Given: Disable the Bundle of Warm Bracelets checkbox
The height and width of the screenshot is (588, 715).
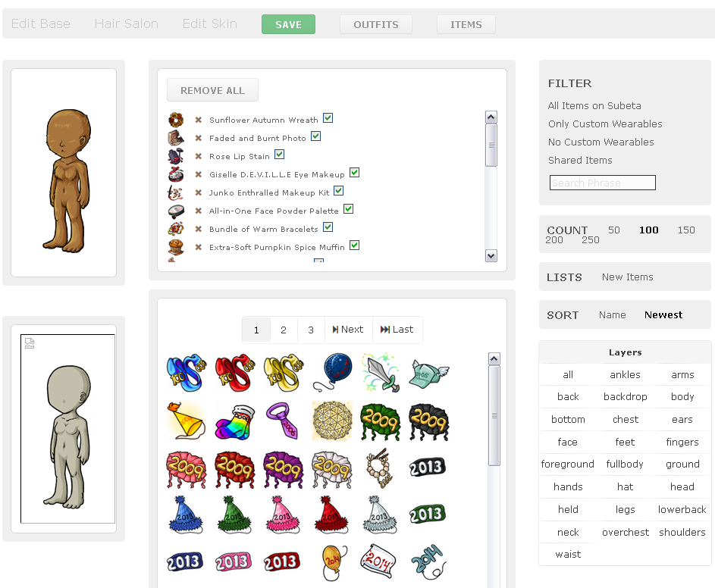Looking at the screenshot, I should click(x=328, y=227).
